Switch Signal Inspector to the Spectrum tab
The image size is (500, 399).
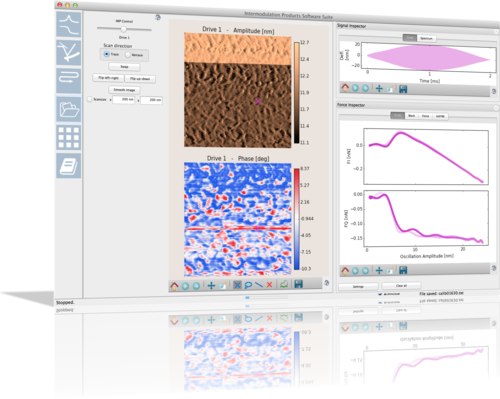click(426, 38)
